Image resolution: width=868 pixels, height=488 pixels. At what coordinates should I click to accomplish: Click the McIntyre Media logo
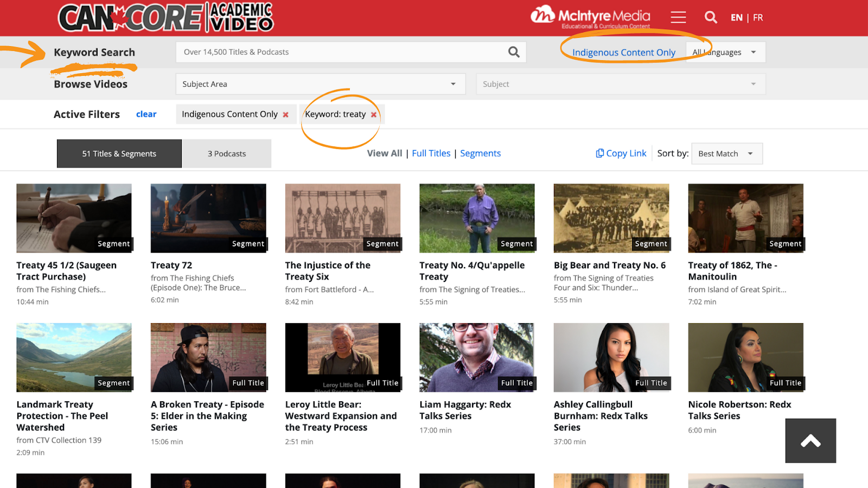[590, 17]
